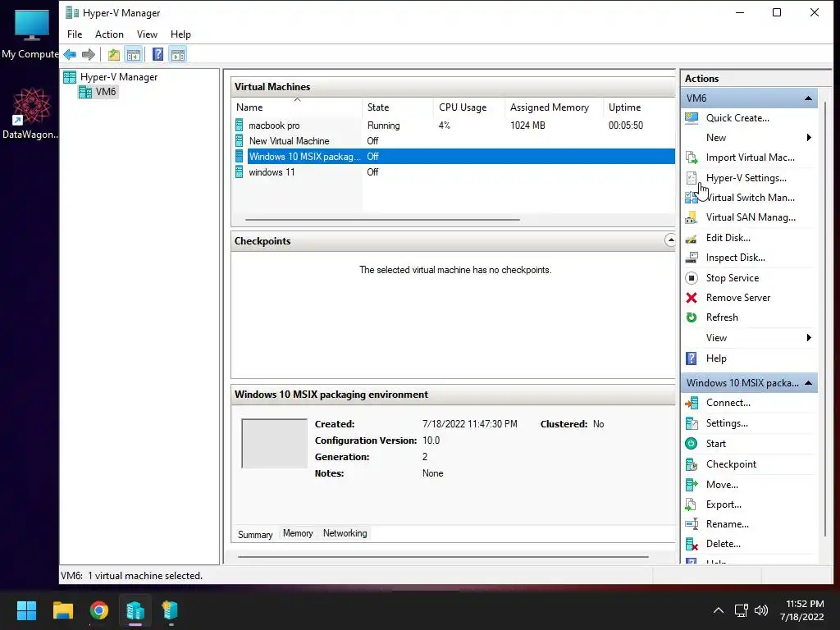Click the Forward arrow toolbar icon
The width and height of the screenshot is (840, 630).
[89, 55]
